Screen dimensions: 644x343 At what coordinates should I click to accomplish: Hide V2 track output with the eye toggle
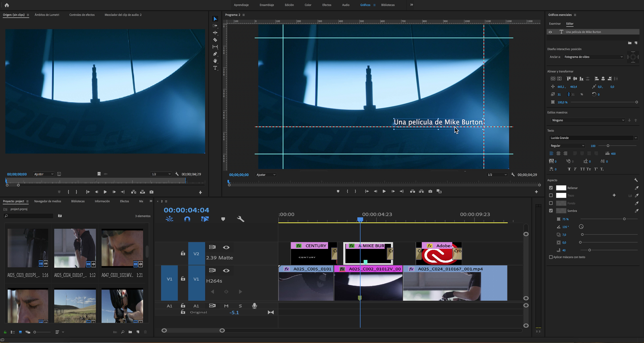pyautogui.click(x=226, y=247)
